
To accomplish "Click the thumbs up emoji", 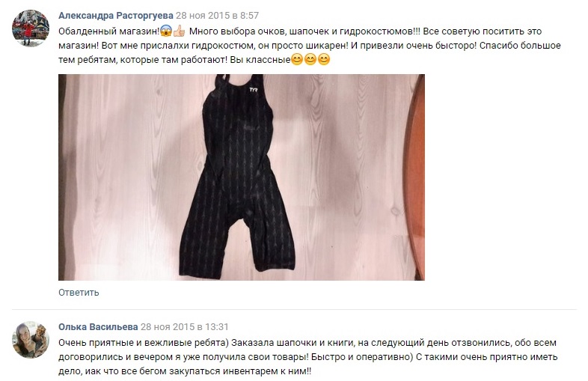I will (x=180, y=31).
